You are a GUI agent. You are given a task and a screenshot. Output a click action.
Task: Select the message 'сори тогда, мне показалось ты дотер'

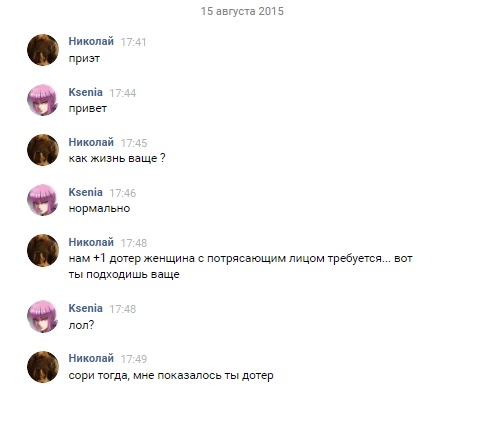171,375
